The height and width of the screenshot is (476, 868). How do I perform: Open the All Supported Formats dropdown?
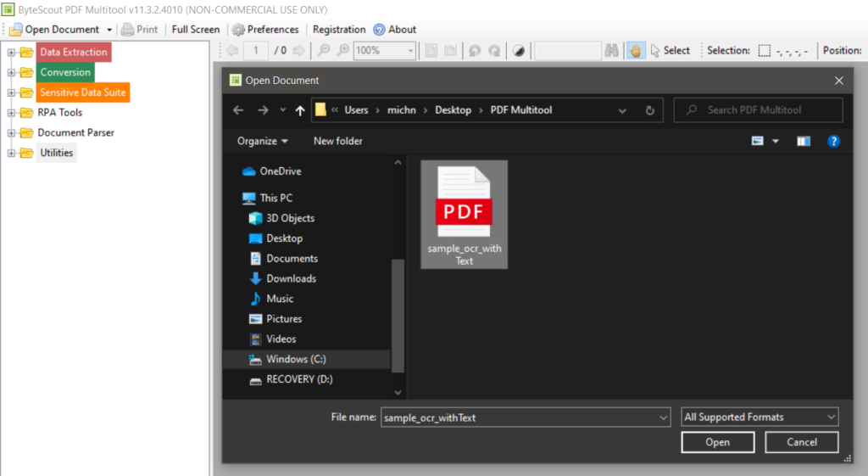tap(759, 417)
